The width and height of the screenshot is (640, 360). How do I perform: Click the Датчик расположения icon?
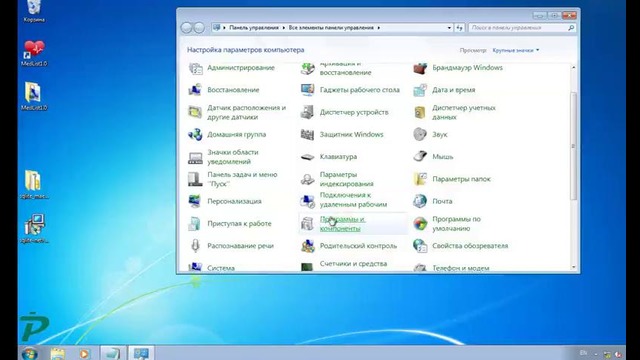click(195, 112)
